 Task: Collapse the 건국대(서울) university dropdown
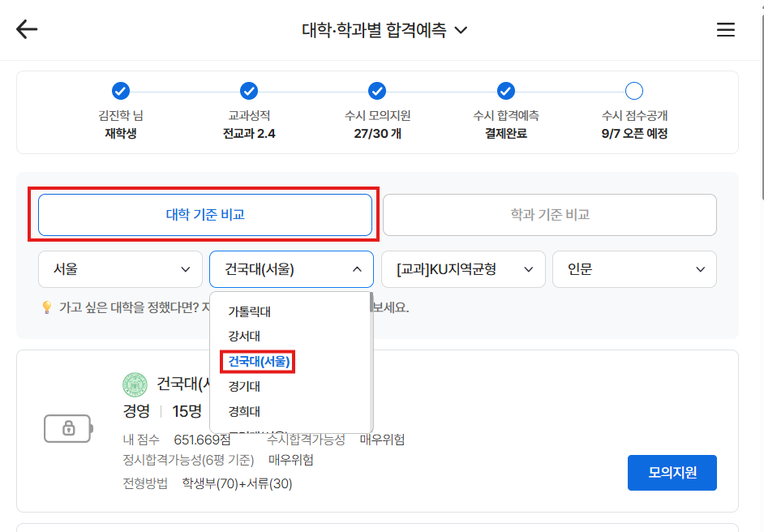(291, 269)
